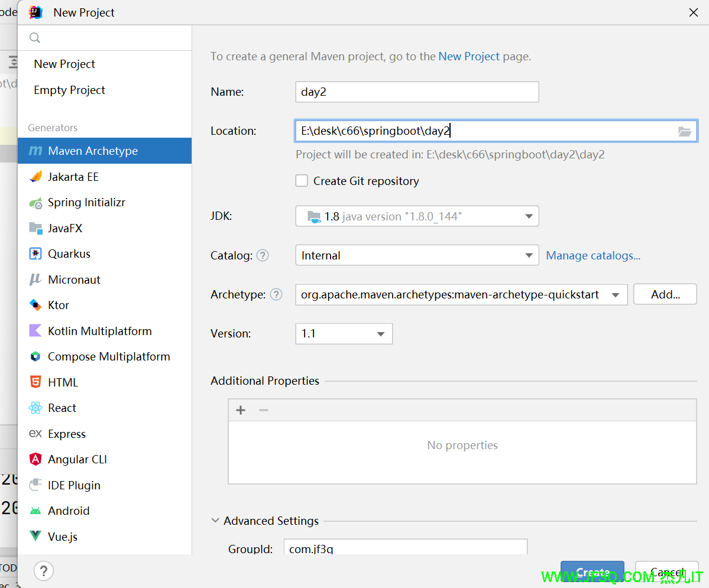
Task: Select the React generator icon
Action: 35,408
